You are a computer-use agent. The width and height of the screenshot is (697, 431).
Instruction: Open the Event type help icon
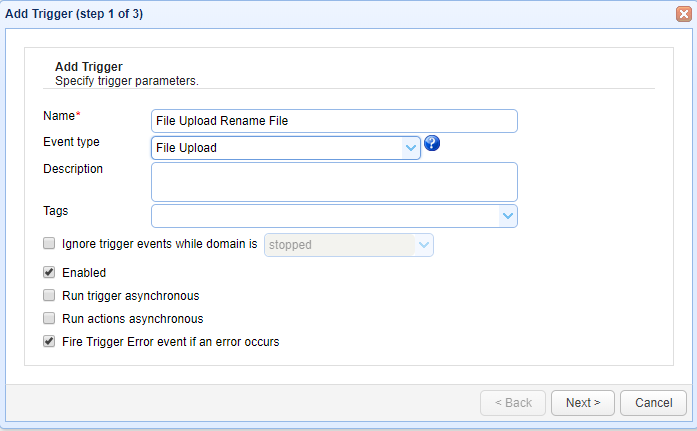433,144
